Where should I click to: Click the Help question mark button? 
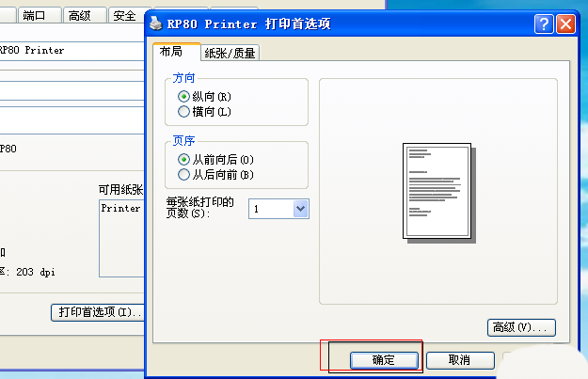[544, 24]
